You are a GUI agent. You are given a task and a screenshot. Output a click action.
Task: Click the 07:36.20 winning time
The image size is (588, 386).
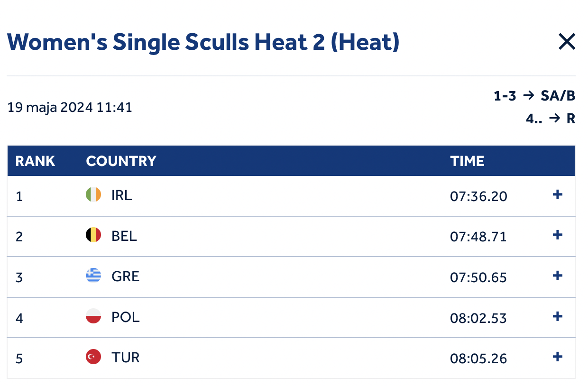[478, 196]
